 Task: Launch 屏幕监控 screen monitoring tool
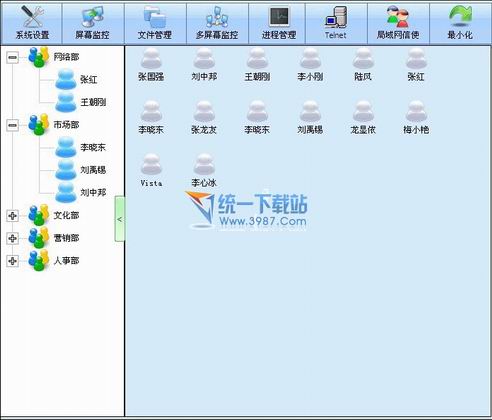tap(93, 23)
